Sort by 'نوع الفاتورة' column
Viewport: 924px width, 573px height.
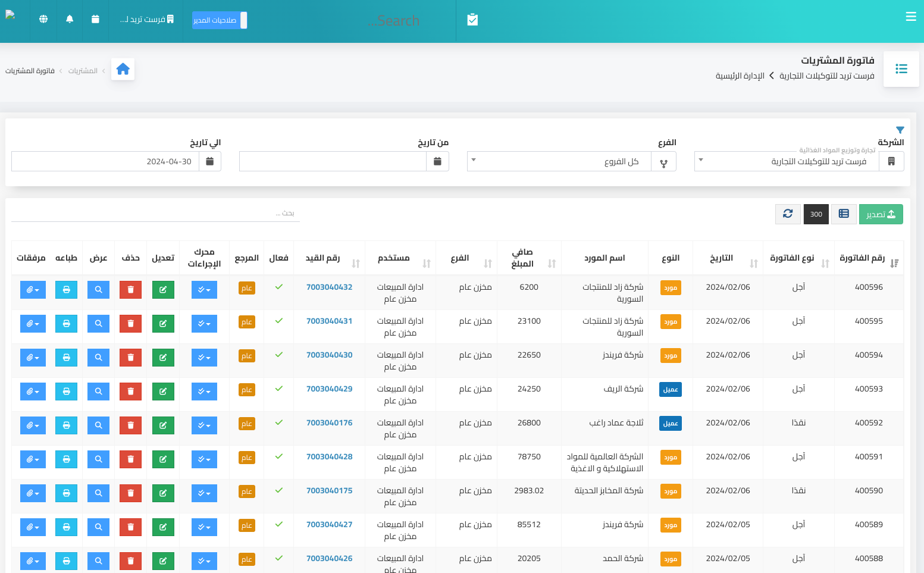[799, 258]
